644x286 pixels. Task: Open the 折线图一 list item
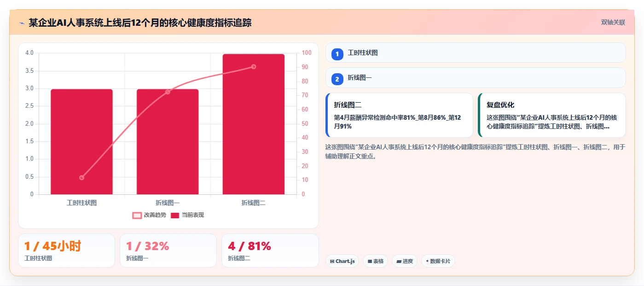pos(476,78)
